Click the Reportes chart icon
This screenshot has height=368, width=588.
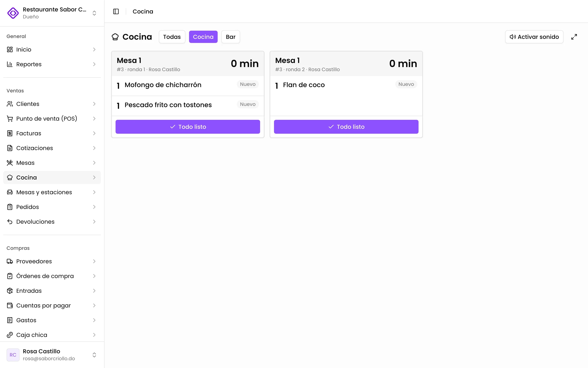click(10, 64)
